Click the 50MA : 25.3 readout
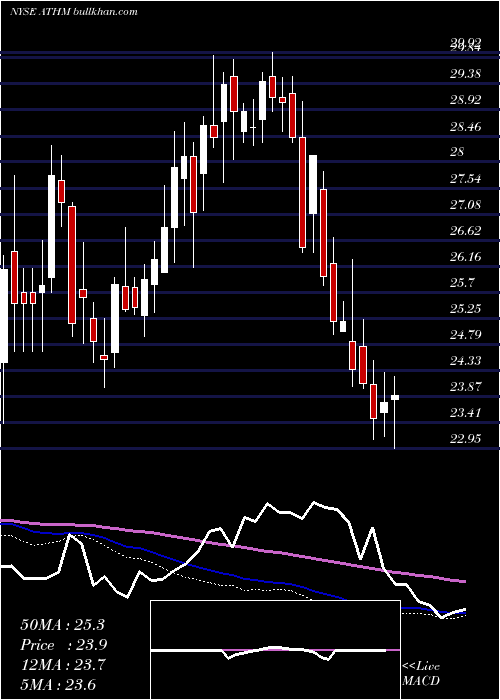 (x=62, y=625)
